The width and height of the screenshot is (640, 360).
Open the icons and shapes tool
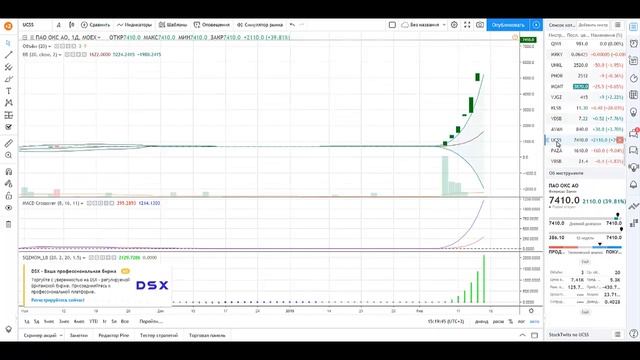pyautogui.click(x=8, y=127)
